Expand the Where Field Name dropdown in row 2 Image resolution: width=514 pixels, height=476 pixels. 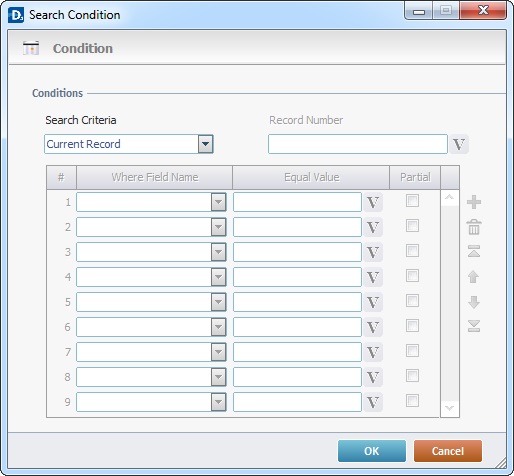point(218,227)
